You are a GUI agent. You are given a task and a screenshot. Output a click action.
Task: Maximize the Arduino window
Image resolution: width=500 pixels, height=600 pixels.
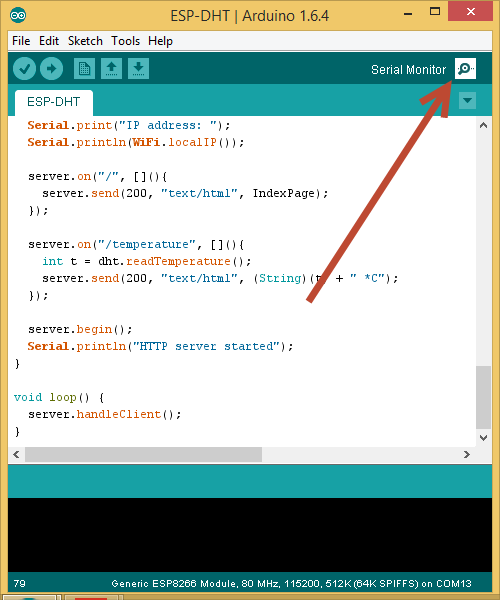435,12
